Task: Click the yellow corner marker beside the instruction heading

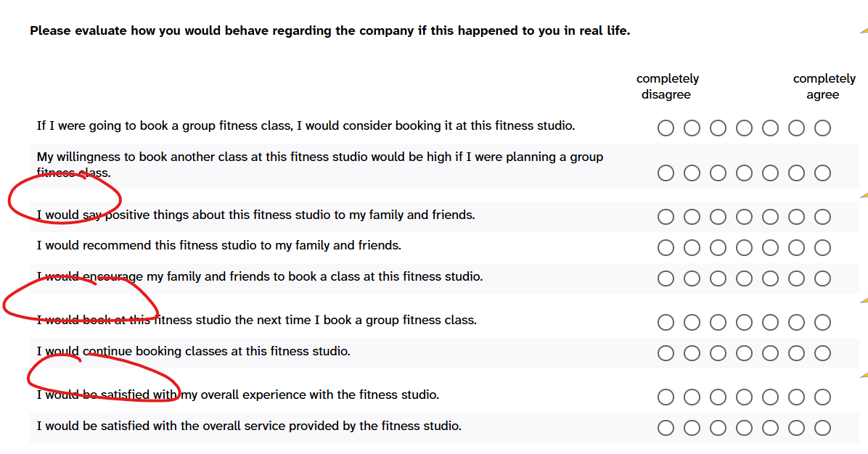Action: click(864, 30)
